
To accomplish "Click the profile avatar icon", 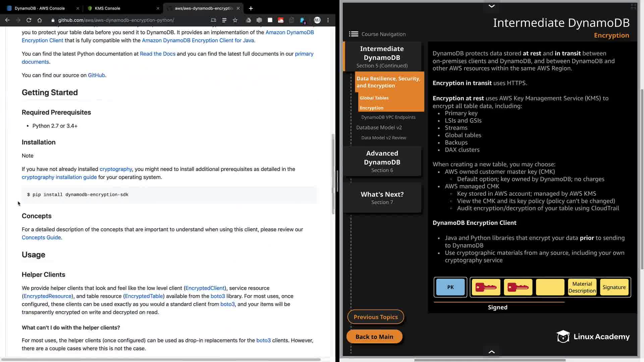I will (x=317, y=20).
